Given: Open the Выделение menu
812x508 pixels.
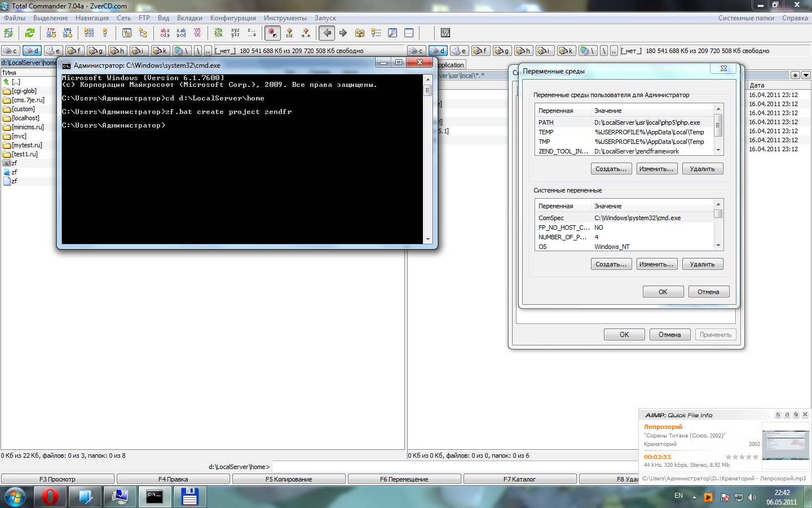Looking at the screenshot, I should (50, 18).
